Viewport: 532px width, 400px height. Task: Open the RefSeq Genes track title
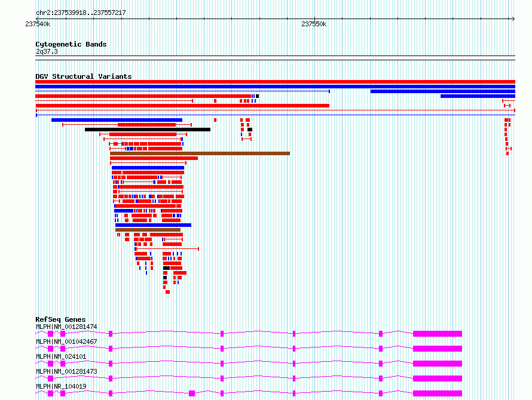click(x=60, y=319)
